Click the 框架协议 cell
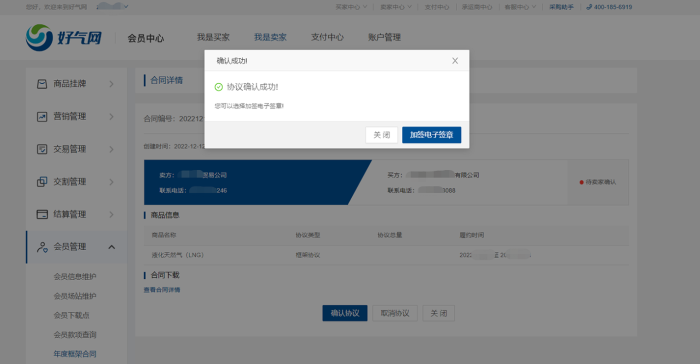The image size is (700, 364). [308, 255]
